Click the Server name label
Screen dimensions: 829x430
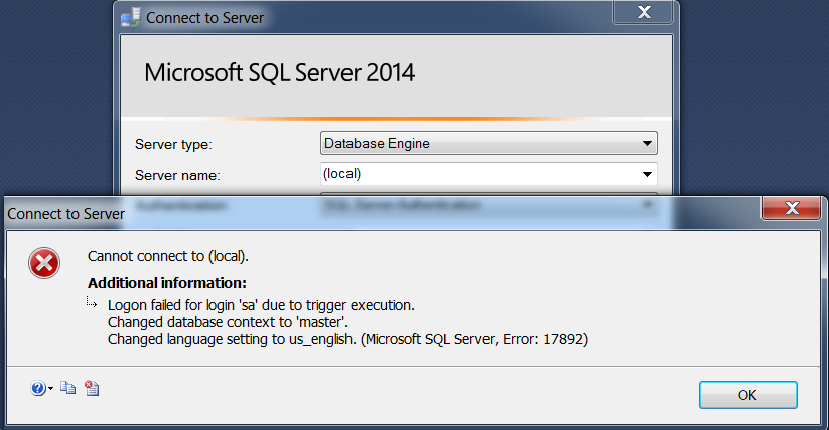coord(178,175)
